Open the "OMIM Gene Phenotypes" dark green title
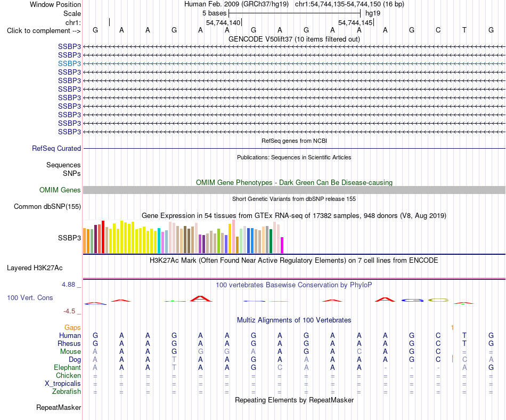 294,182
